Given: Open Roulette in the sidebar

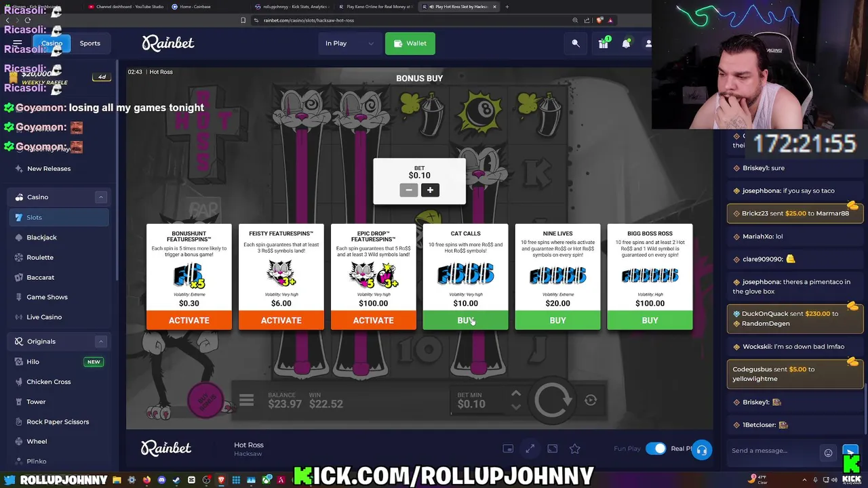Looking at the screenshot, I should pyautogui.click(x=59, y=258).
